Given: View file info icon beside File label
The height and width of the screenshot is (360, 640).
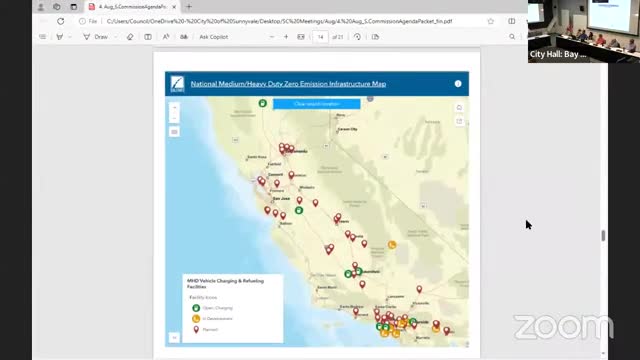Looking at the screenshot, I should pos(82,21).
